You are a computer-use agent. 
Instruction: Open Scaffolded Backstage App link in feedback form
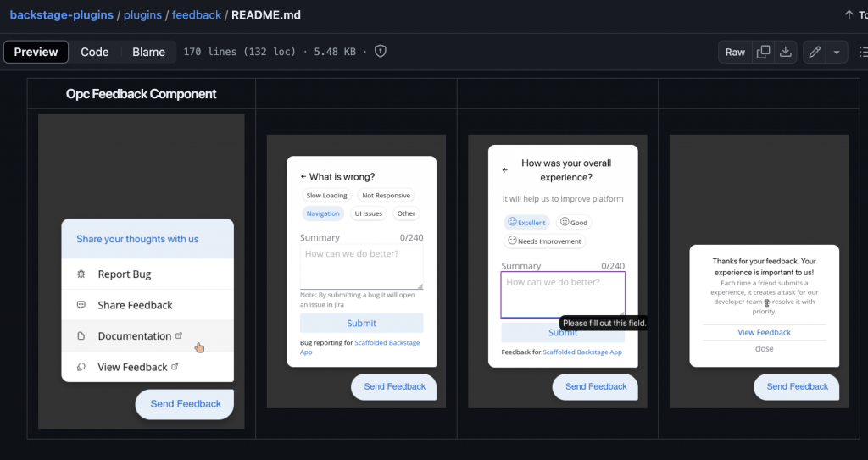tap(582, 352)
